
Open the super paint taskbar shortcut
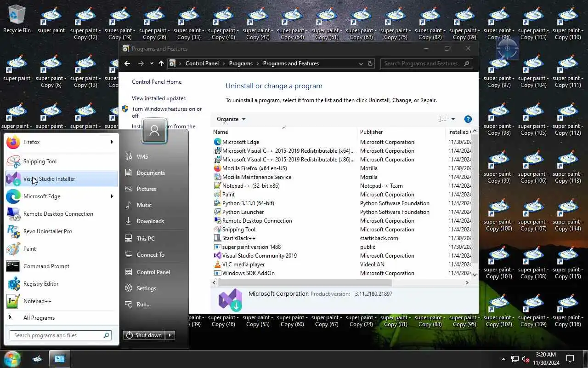click(x=38, y=359)
